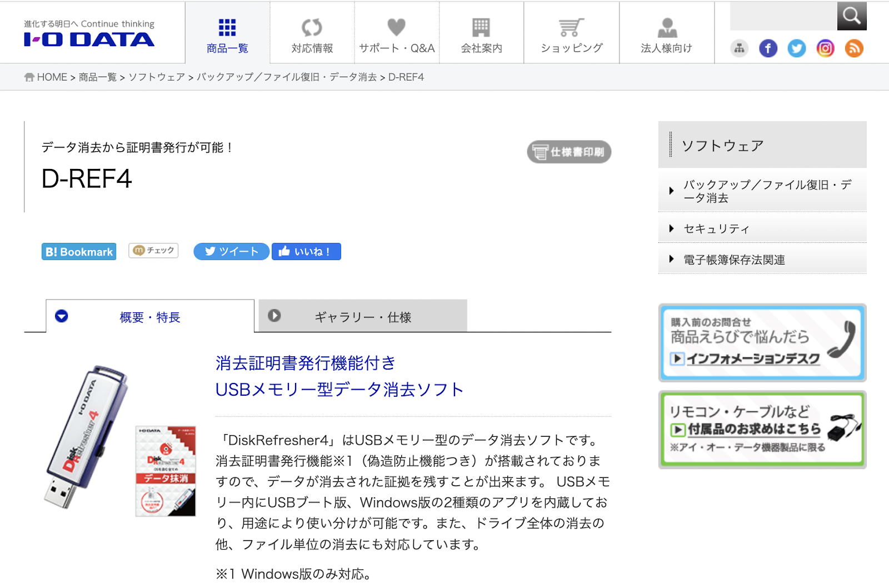Screen dimensions: 889x588
Task: Open the DiskRefresher4 package image
Action: [166, 471]
